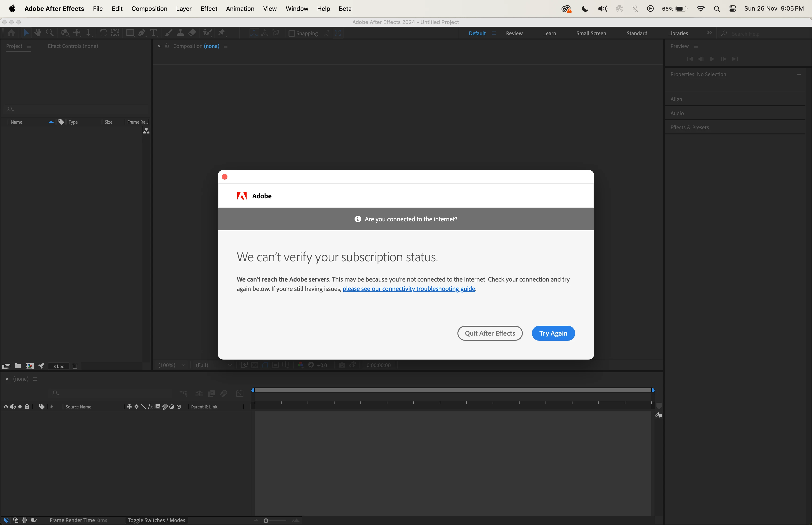812x525 pixels.
Task: Switch to the Review workspace tab
Action: tap(514, 33)
